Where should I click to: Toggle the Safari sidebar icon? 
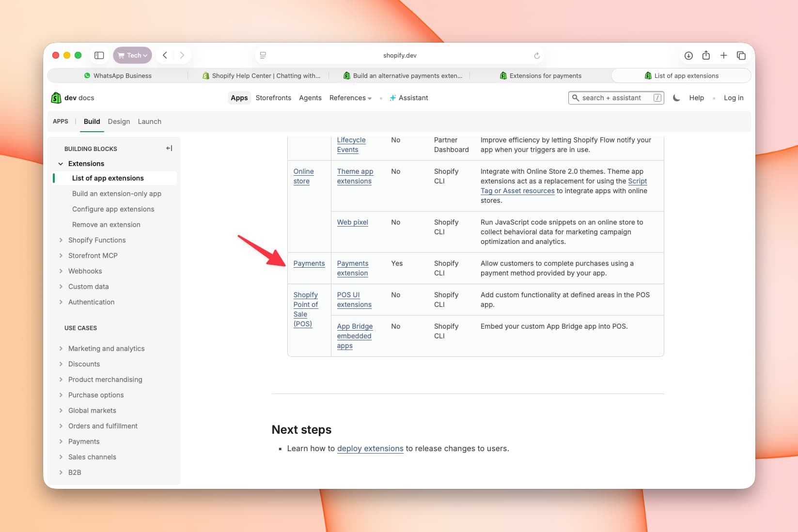pyautogui.click(x=99, y=55)
